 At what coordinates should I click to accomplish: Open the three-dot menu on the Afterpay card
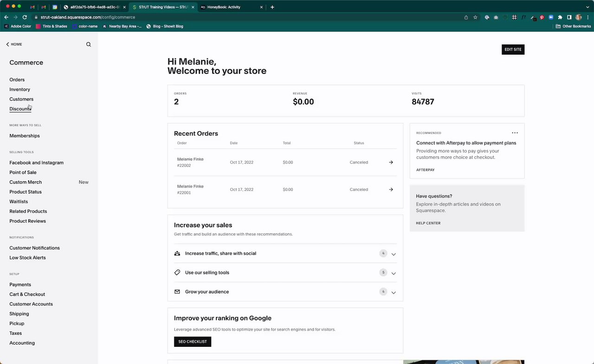pyautogui.click(x=515, y=133)
